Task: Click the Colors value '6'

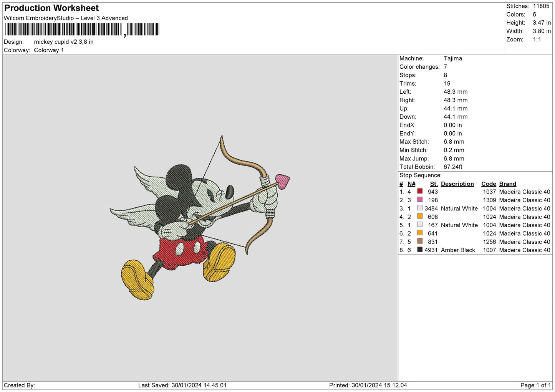Action: coord(534,15)
